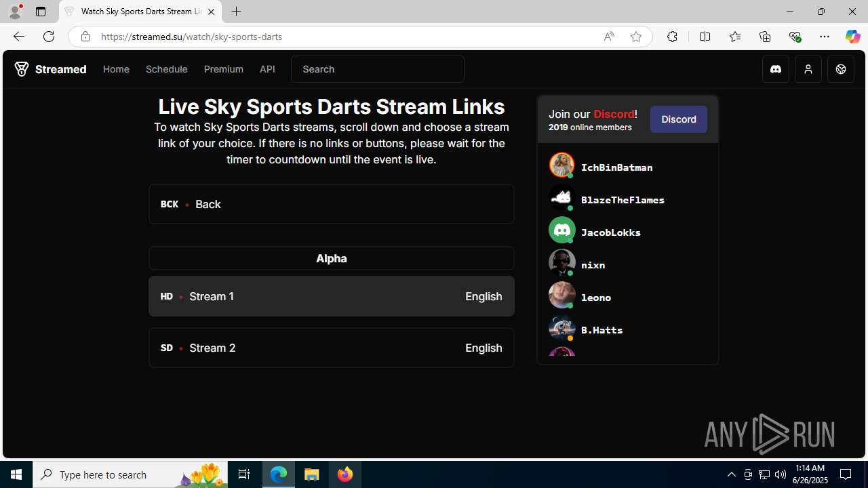Open a new browser tab
868x488 pixels.
tap(236, 12)
